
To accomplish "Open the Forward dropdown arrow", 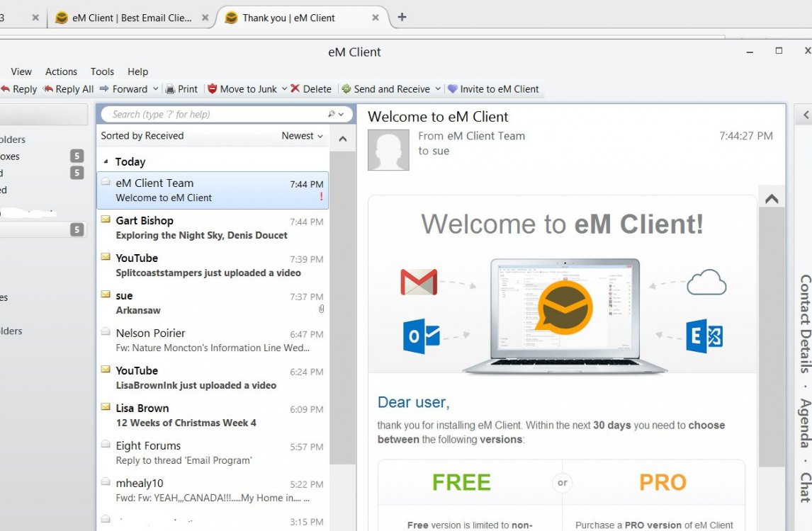I will pyautogui.click(x=155, y=89).
